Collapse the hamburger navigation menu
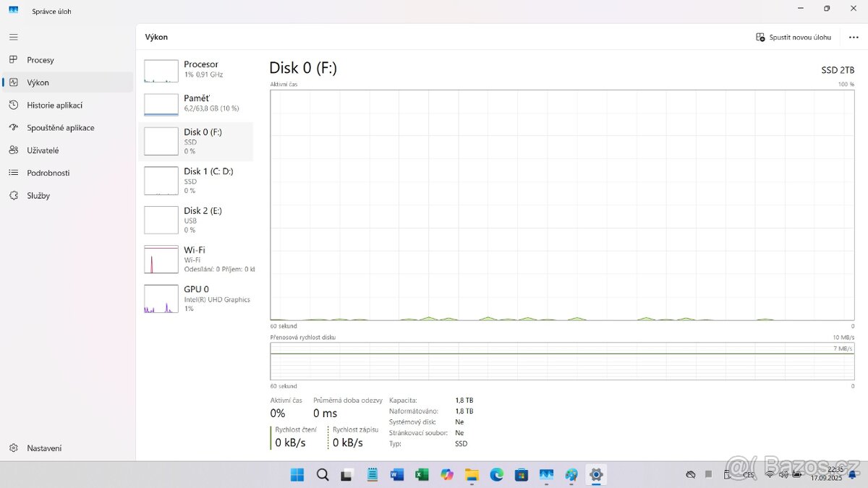868x488 pixels. coord(14,37)
